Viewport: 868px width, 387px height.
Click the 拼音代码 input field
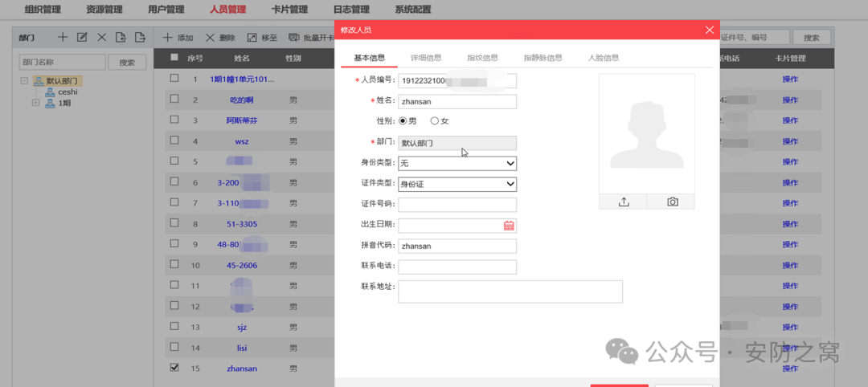pos(457,246)
